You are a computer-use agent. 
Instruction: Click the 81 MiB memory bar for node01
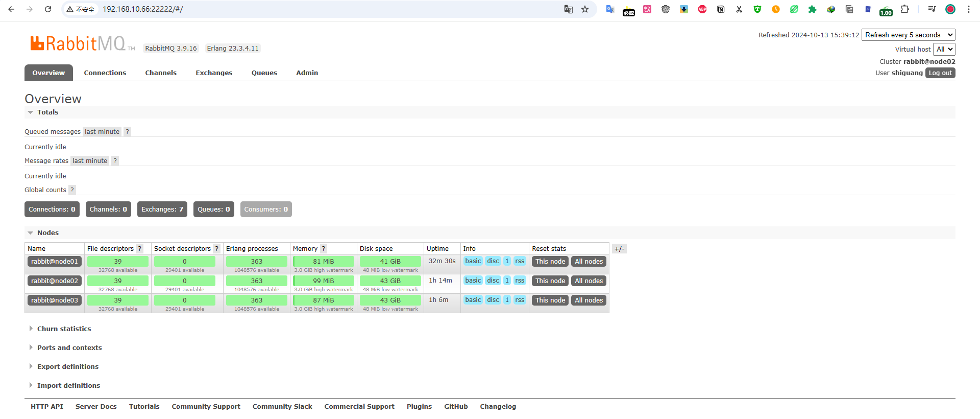324,262
